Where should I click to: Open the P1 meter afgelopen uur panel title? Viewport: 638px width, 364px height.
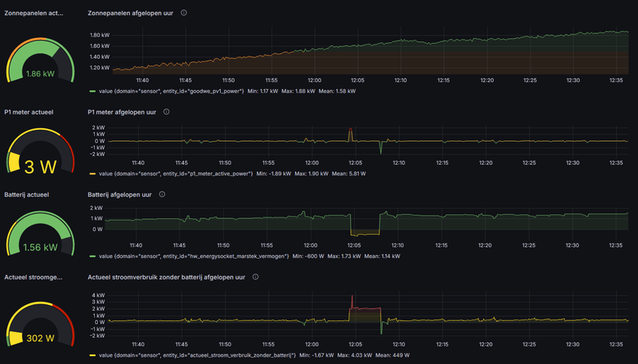122,112
